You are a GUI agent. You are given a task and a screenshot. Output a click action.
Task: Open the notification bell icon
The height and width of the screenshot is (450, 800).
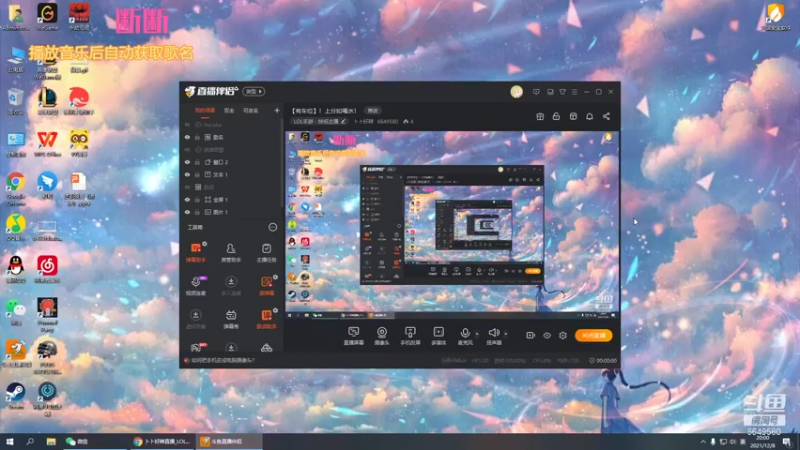pos(589,116)
